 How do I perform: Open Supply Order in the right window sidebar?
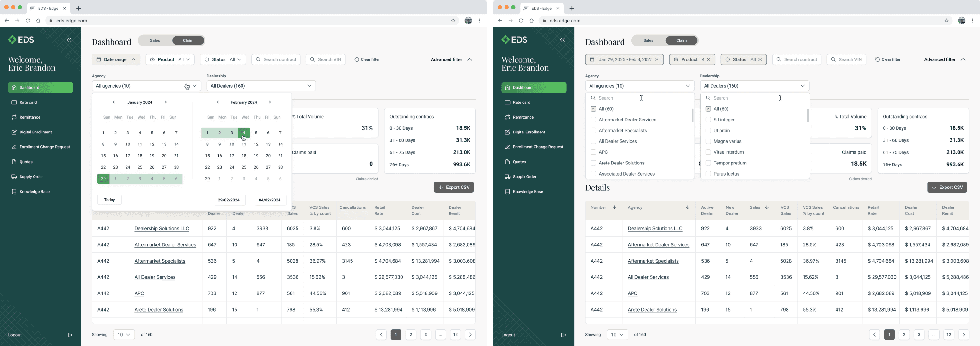524,176
